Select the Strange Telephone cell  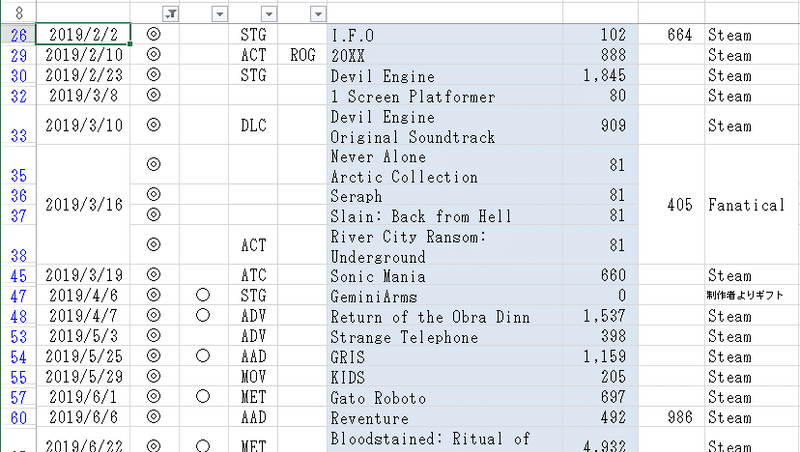point(445,336)
